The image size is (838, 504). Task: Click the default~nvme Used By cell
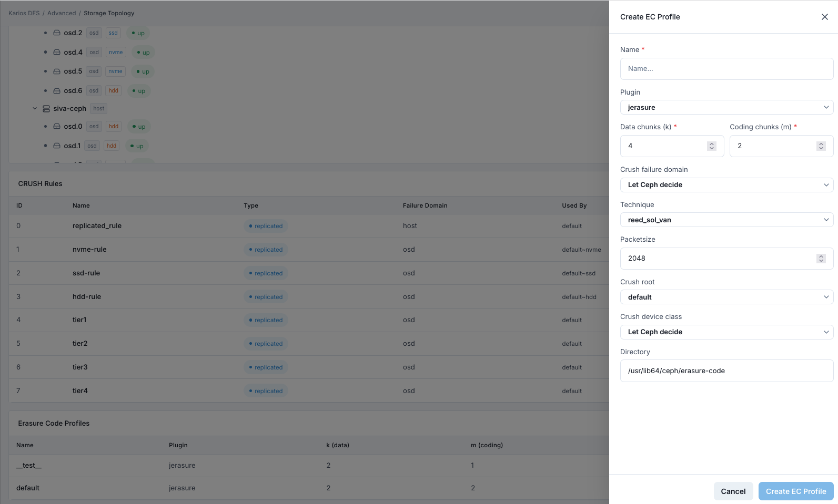pos(581,250)
